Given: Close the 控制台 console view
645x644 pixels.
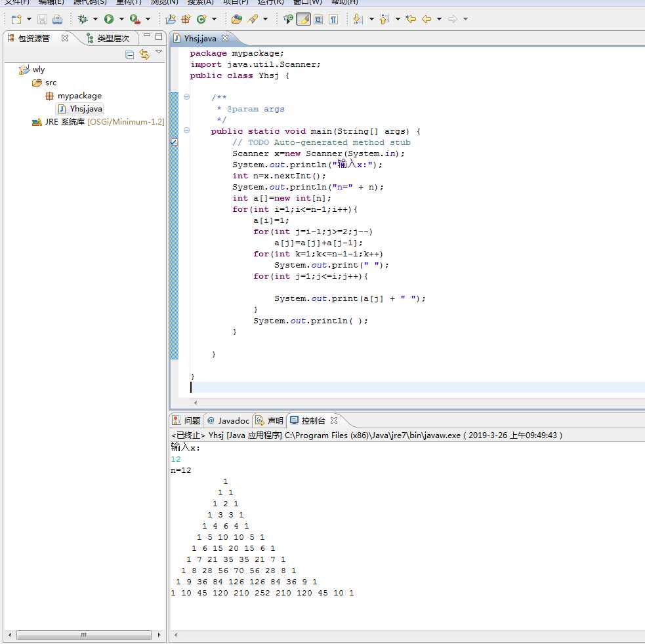Looking at the screenshot, I should 334,420.
